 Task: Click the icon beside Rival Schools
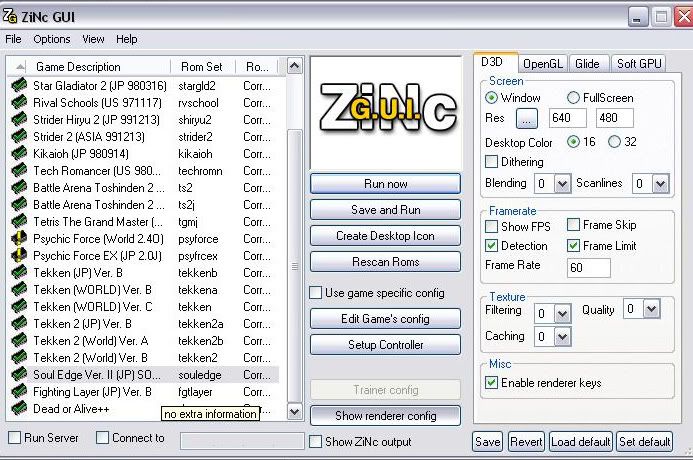coord(19,103)
